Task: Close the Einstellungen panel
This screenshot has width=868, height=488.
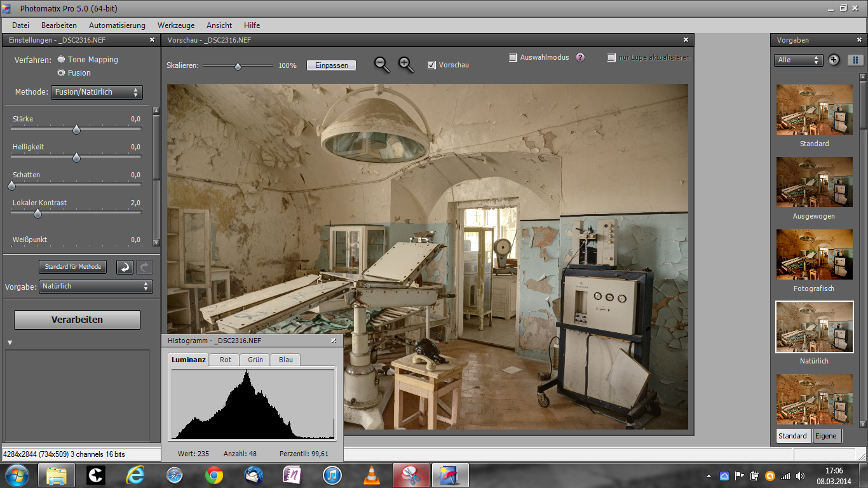Action: [x=152, y=39]
